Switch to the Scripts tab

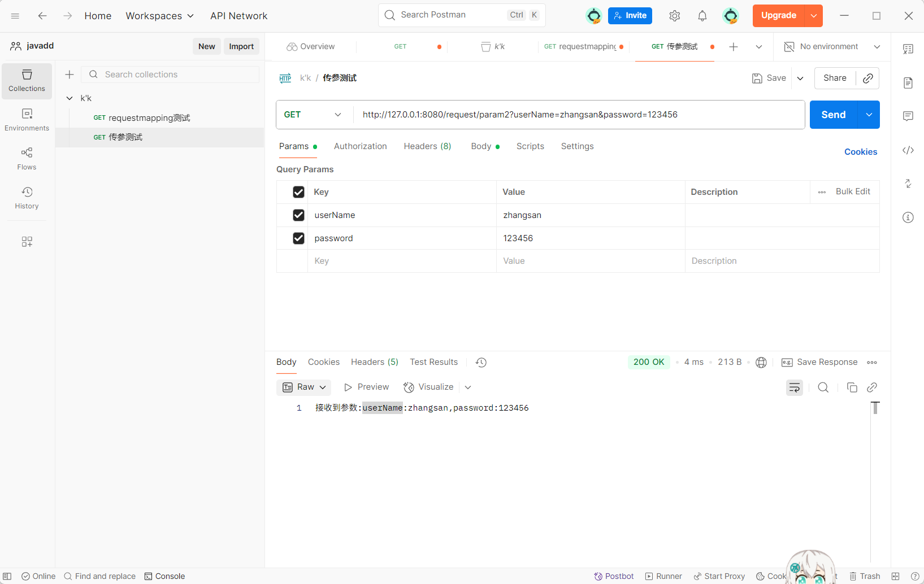pyautogui.click(x=530, y=146)
